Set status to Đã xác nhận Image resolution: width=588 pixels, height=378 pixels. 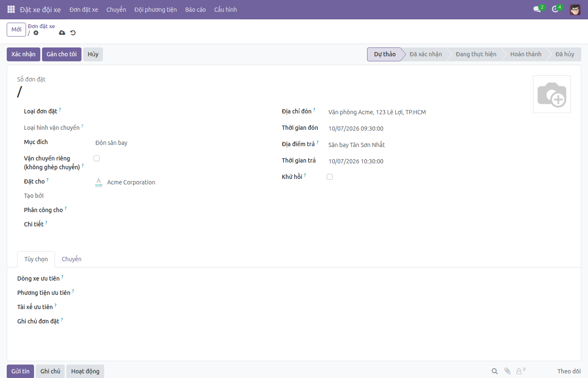coord(425,54)
